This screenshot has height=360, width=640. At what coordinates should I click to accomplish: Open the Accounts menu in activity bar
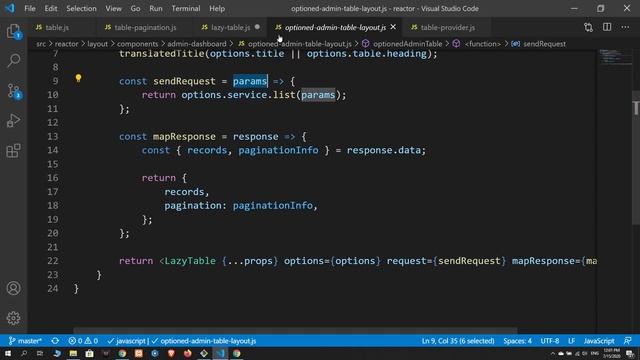(13, 288)
